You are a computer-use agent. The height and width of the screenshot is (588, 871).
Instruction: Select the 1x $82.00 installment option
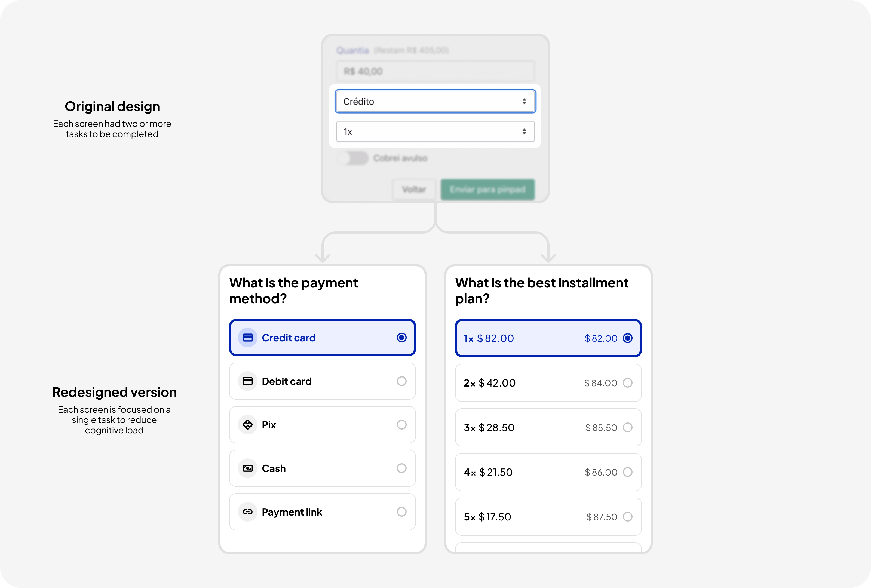pyautogui.click(x=548, y=338)
